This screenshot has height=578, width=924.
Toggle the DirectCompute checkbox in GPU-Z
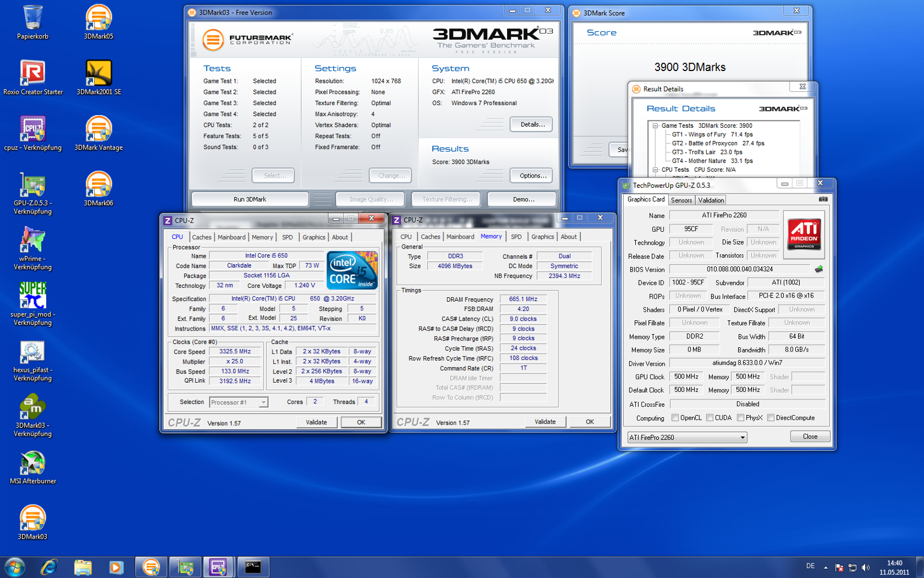click(770, 417)
